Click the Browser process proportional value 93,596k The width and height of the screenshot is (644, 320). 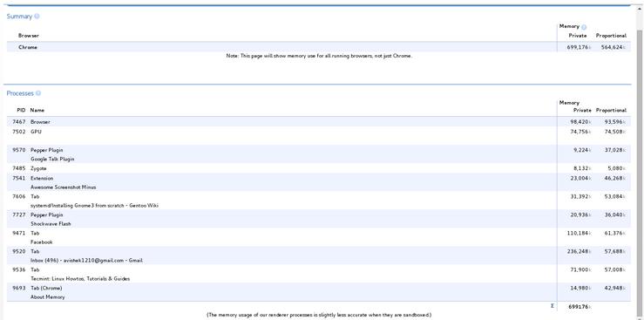[x=615, y=122]
